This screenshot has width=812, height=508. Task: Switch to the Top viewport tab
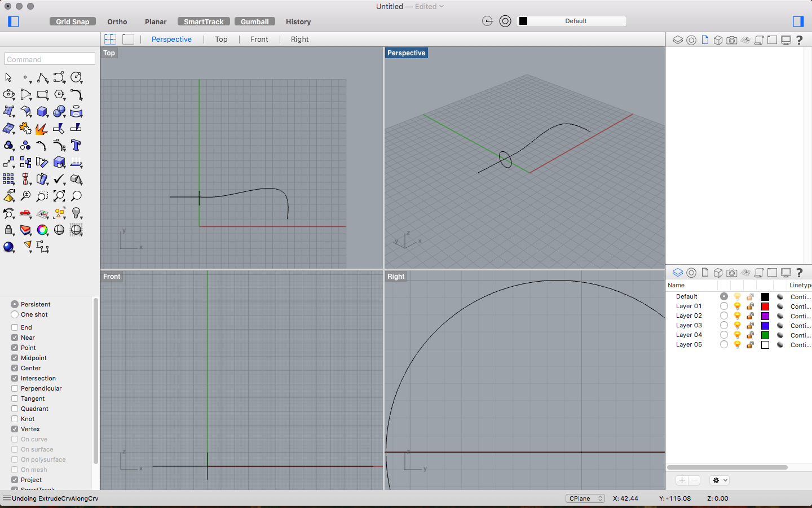tap(221, 39)
